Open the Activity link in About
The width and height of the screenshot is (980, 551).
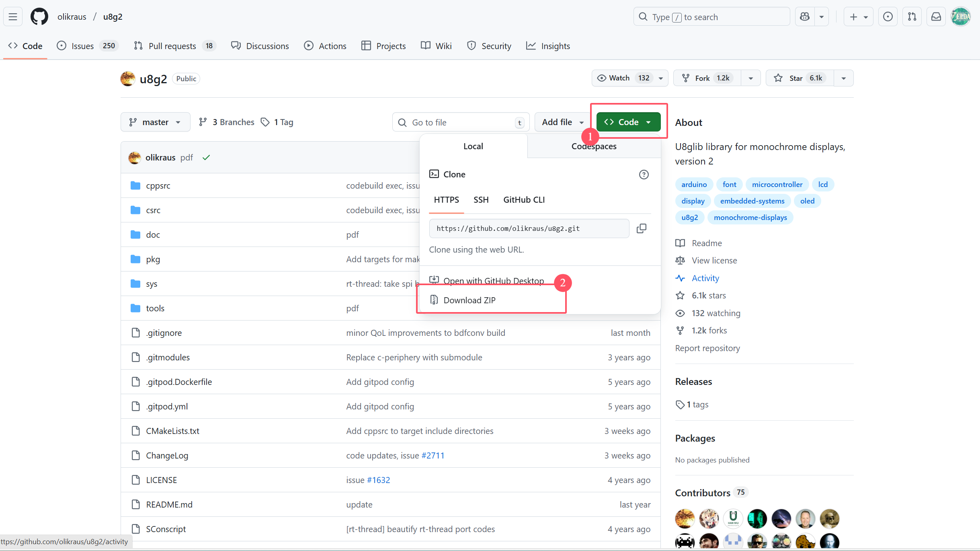[705, 278]
